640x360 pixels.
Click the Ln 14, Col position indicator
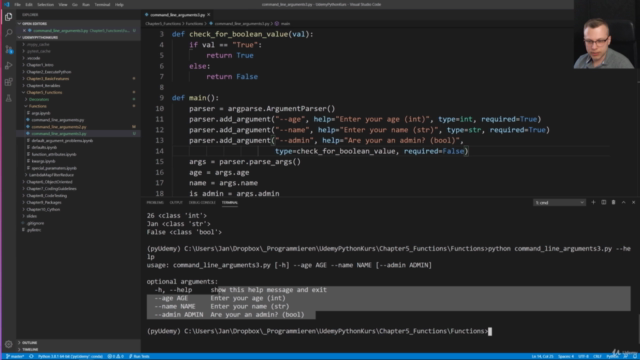coord(542,356)
